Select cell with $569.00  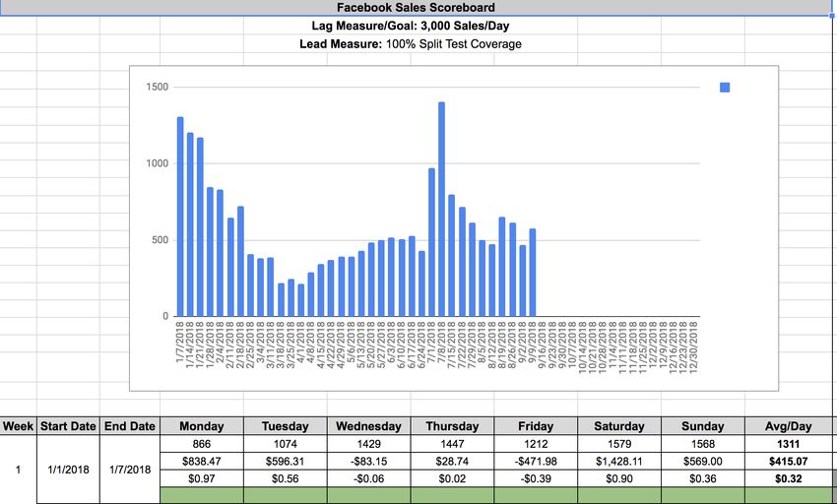(702, 462)
